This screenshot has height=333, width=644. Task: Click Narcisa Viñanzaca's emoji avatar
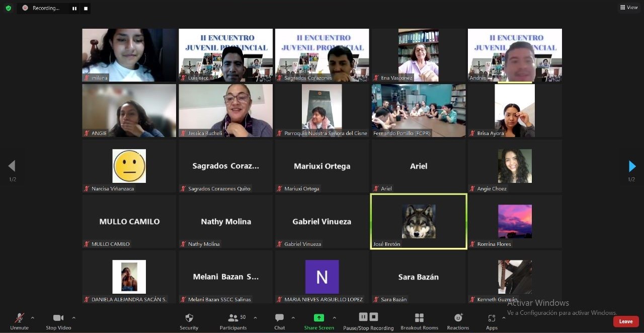tap(129, 166)
